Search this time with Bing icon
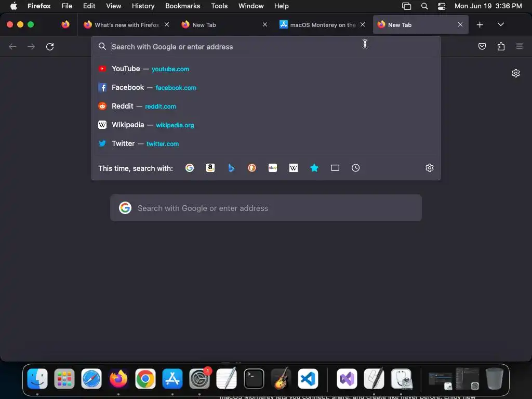This screenshot has width=532, height=399. [231, 168]
